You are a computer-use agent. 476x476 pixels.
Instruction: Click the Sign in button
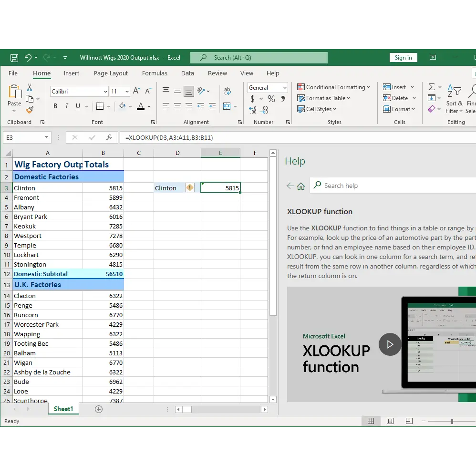click(x=403, y=57)
